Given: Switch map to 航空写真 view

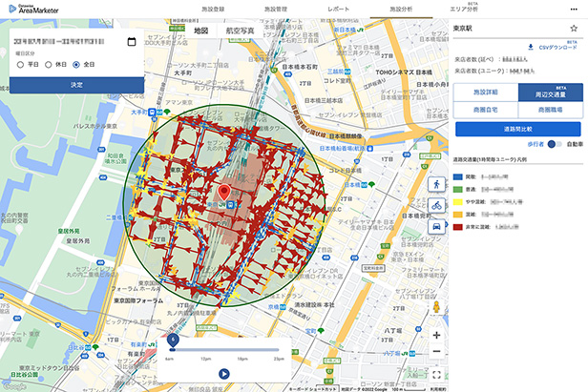Looking at the screenshot, I should coord(240,31).
